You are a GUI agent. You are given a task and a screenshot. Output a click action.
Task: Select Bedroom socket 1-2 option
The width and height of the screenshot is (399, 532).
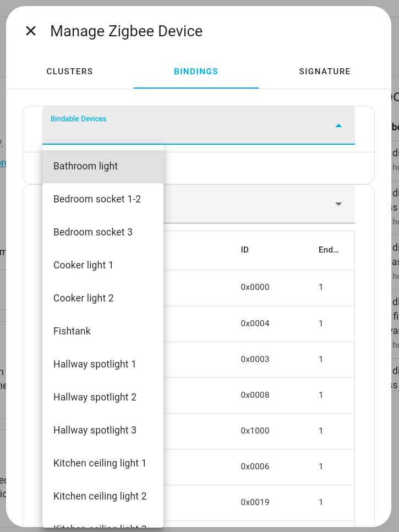[x=97, y=199]
